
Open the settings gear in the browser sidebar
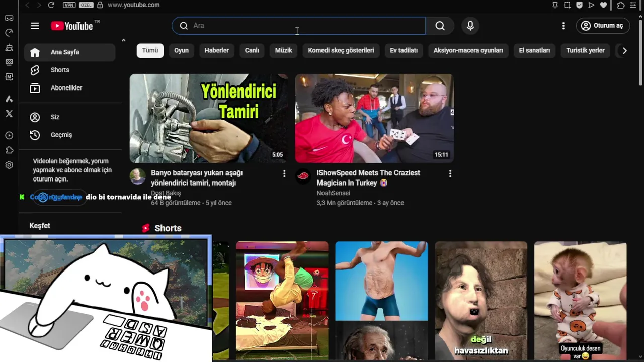[9, 165]
